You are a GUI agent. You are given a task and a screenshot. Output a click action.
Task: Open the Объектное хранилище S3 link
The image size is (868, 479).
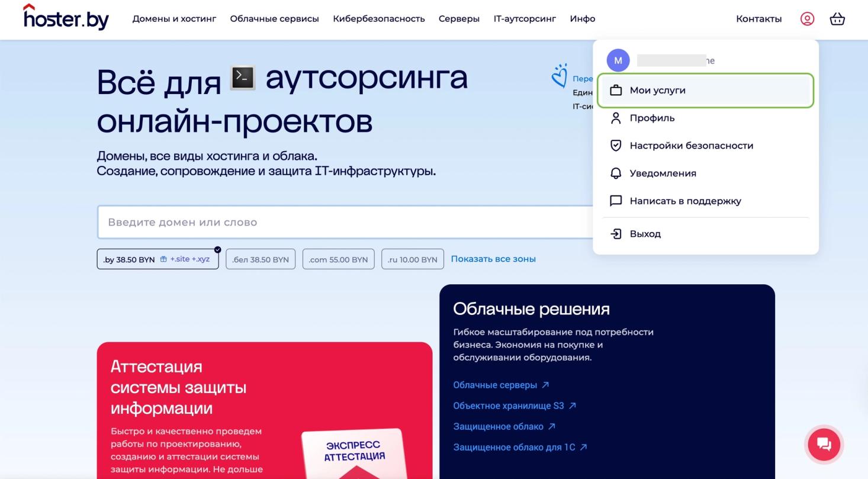point(509,406)
